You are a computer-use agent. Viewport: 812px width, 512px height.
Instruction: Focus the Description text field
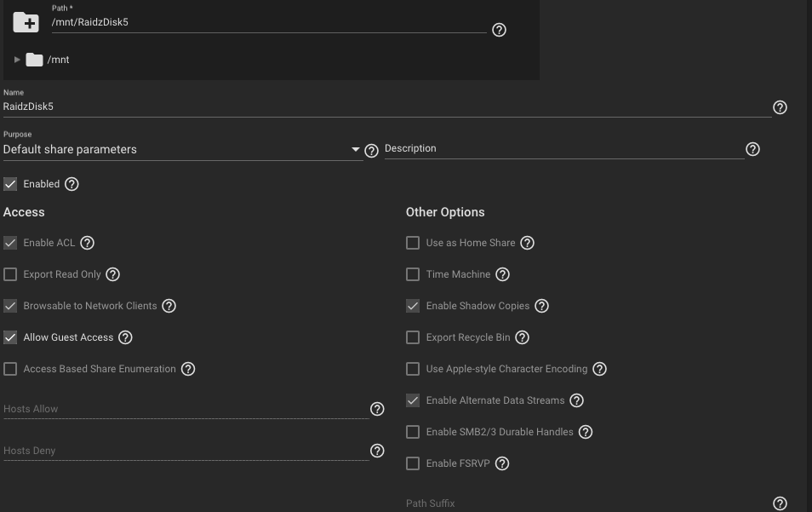[x=564, y=149]
